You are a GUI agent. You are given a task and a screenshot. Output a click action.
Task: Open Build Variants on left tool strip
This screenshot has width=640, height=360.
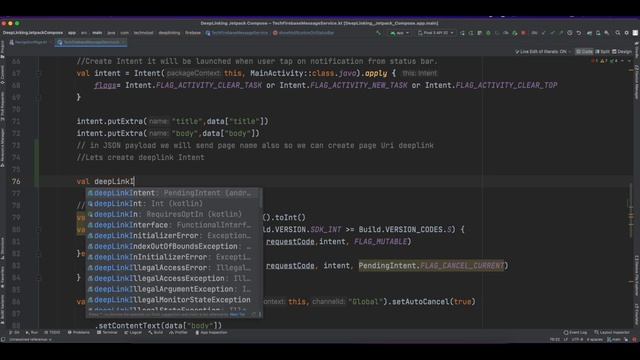click(2, 309)
